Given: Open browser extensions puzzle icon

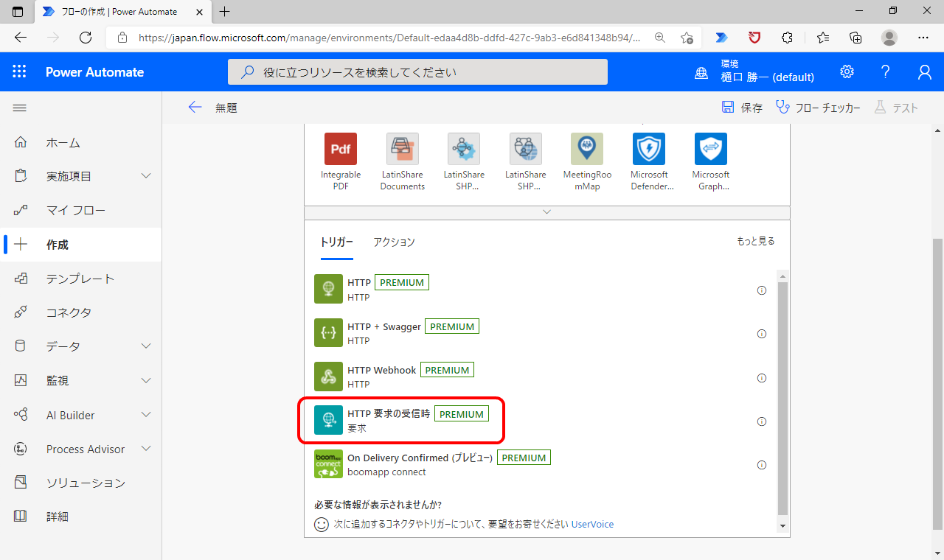Looking at the screenshot, I should (x=788, y=38).
